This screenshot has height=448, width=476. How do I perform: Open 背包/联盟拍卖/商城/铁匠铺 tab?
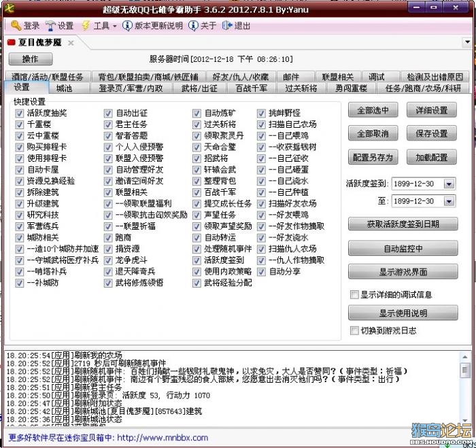pyautogui.click(x=148, y=77)
